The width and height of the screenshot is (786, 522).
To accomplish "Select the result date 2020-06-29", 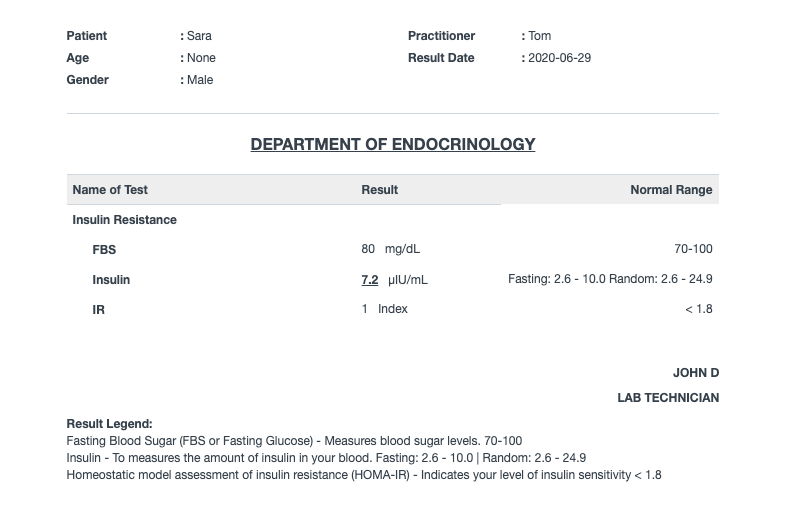I will (559, 58).
